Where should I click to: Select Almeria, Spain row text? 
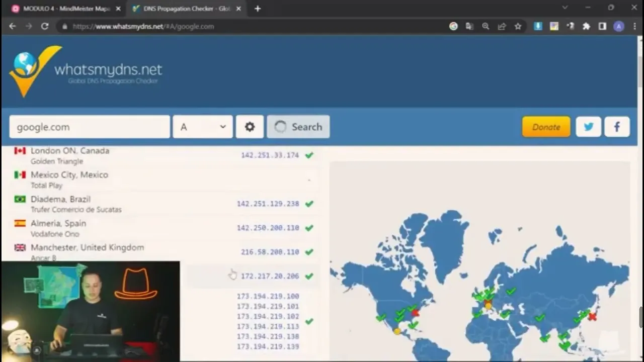[x=58, y=223]
